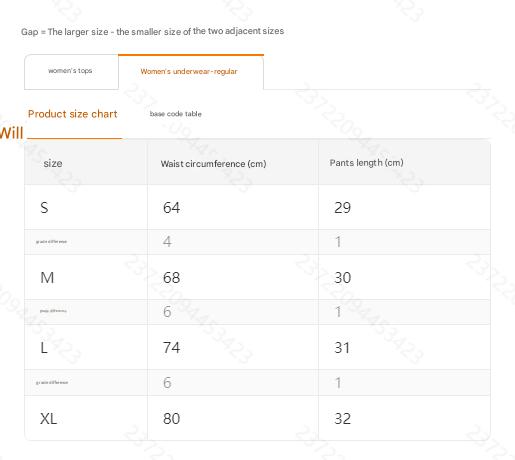
Task: Click pants length 30 for size M
Action: (343, 278)
